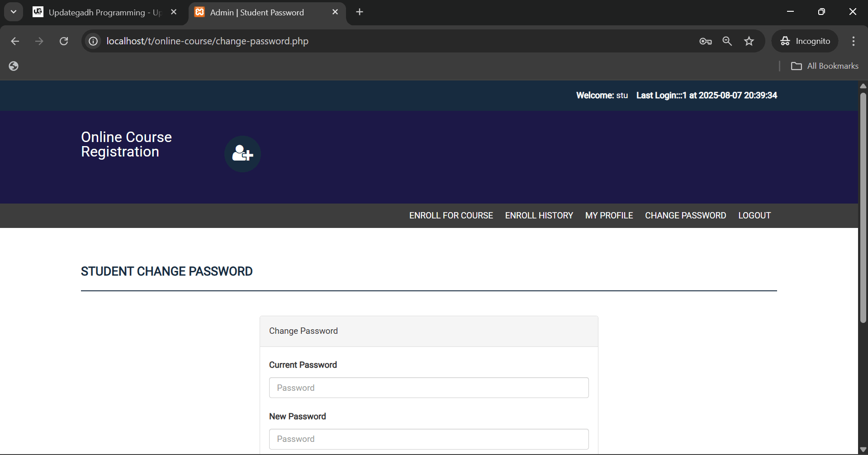Open the All Bookmarks folder

[x=825, y=66]
